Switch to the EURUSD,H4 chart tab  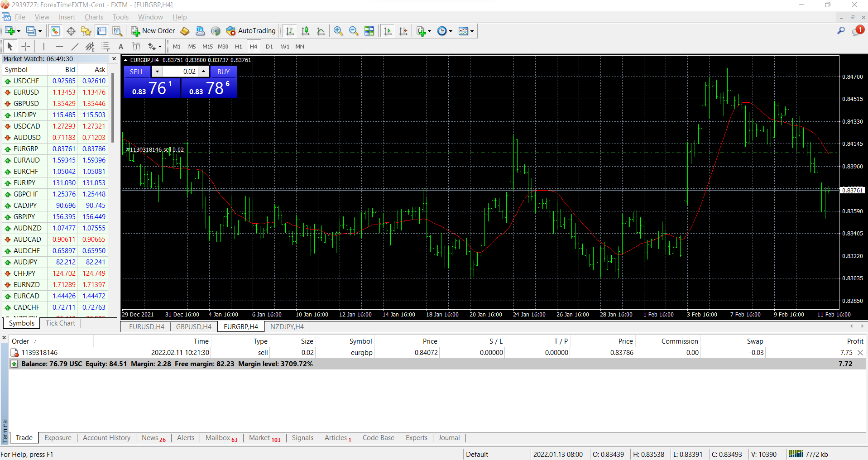147,326
